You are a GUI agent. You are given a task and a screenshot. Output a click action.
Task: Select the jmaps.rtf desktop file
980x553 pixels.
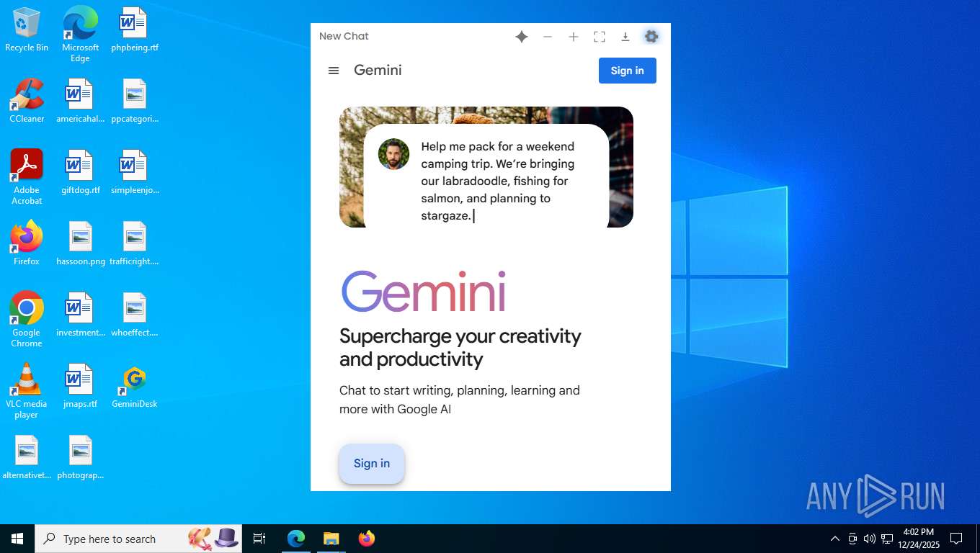pos(80,386)
